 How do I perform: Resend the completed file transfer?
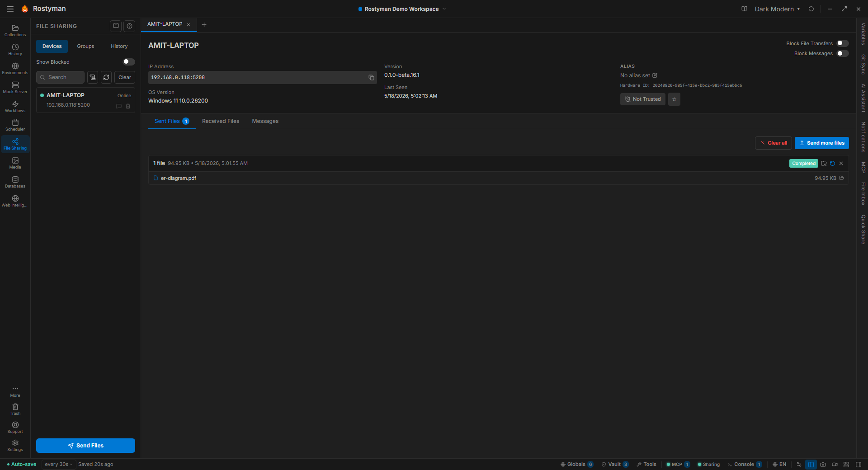832,164
